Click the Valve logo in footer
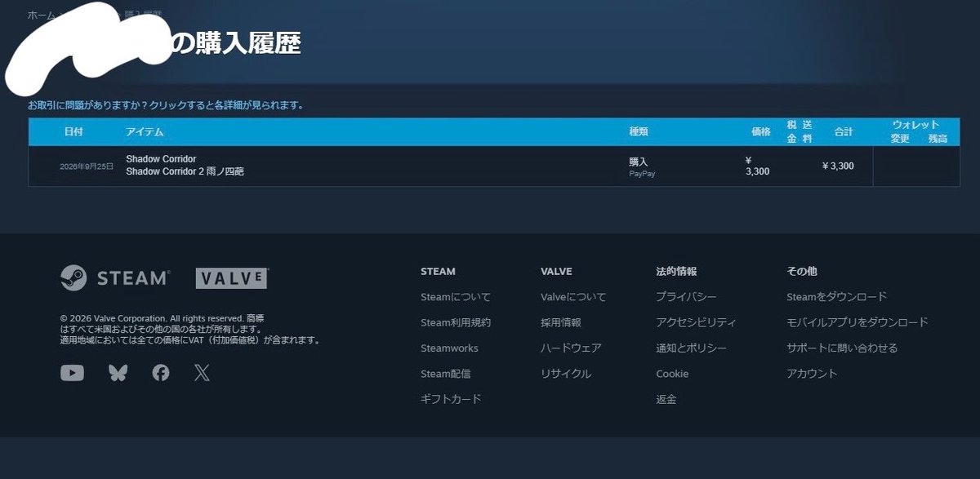 [x=232, y=278]
